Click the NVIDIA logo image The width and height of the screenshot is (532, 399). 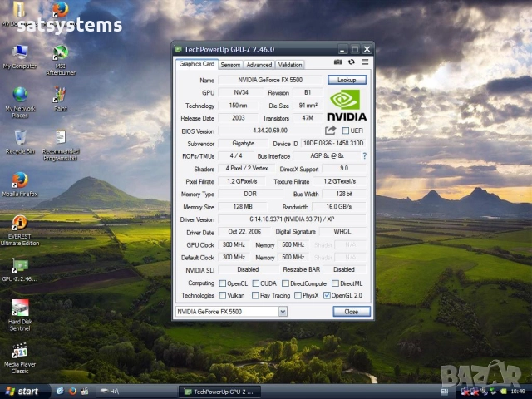pyautogui.click(x=347, y=105)
